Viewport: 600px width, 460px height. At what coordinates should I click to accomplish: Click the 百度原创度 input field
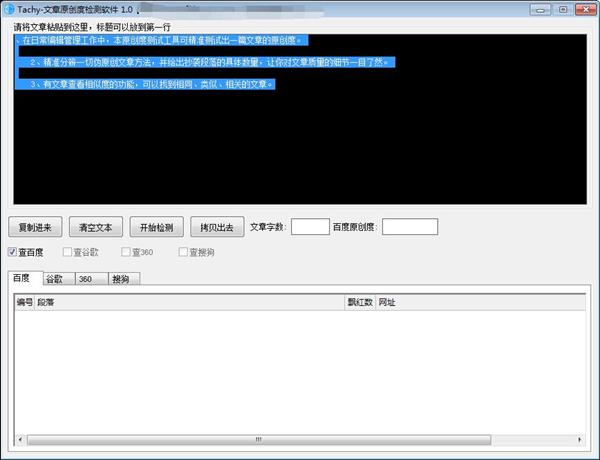point(410,227)
